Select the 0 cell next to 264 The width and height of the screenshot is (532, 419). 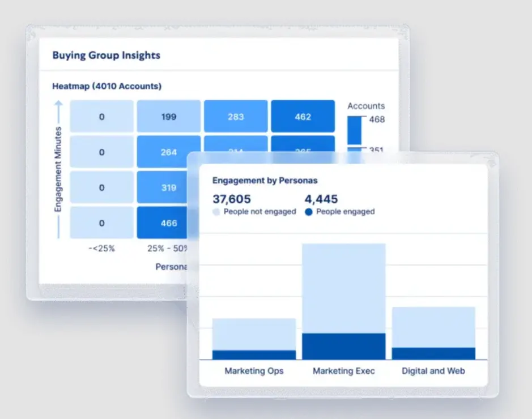tap(102, 152)
